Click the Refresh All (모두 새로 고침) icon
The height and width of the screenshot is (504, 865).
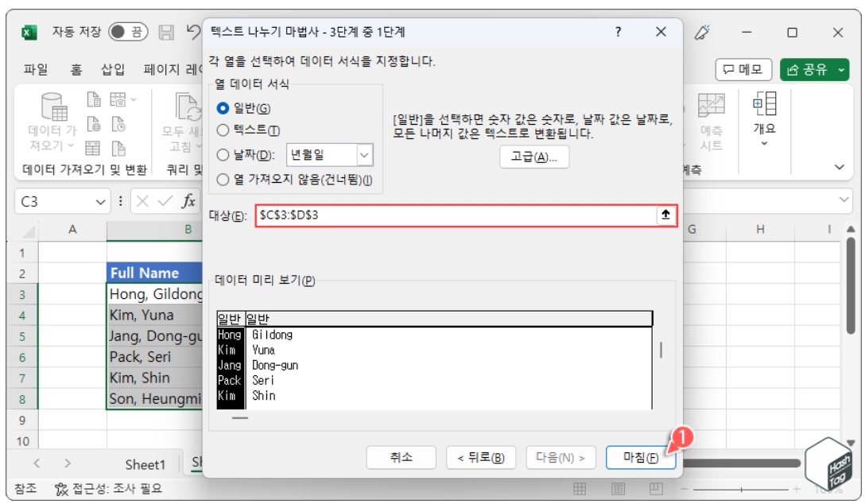coord(188,107)
